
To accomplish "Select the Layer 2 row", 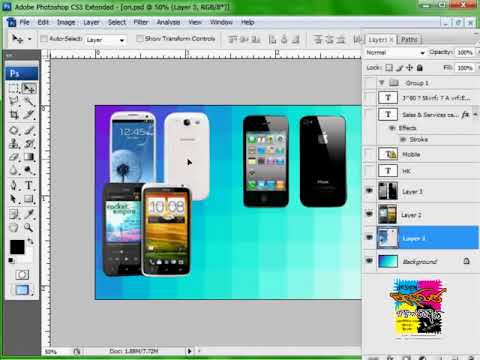I will (421, 214).
